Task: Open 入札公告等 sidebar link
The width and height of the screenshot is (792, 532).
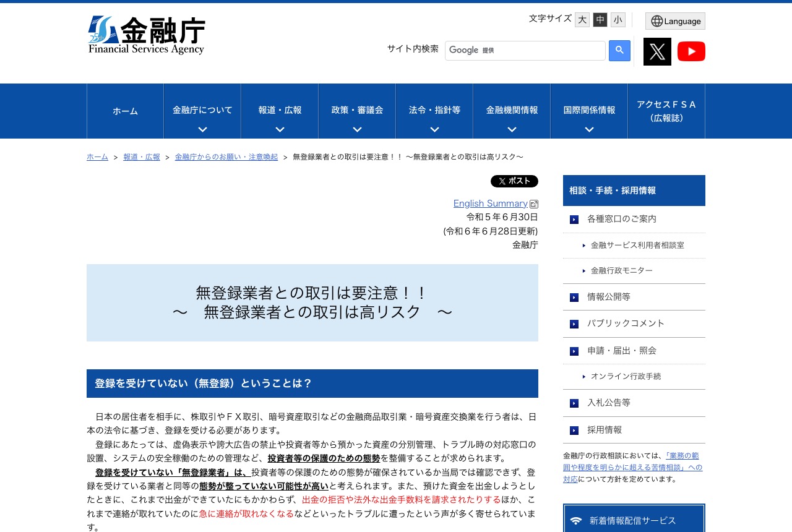Action: [x=609, y=403]
